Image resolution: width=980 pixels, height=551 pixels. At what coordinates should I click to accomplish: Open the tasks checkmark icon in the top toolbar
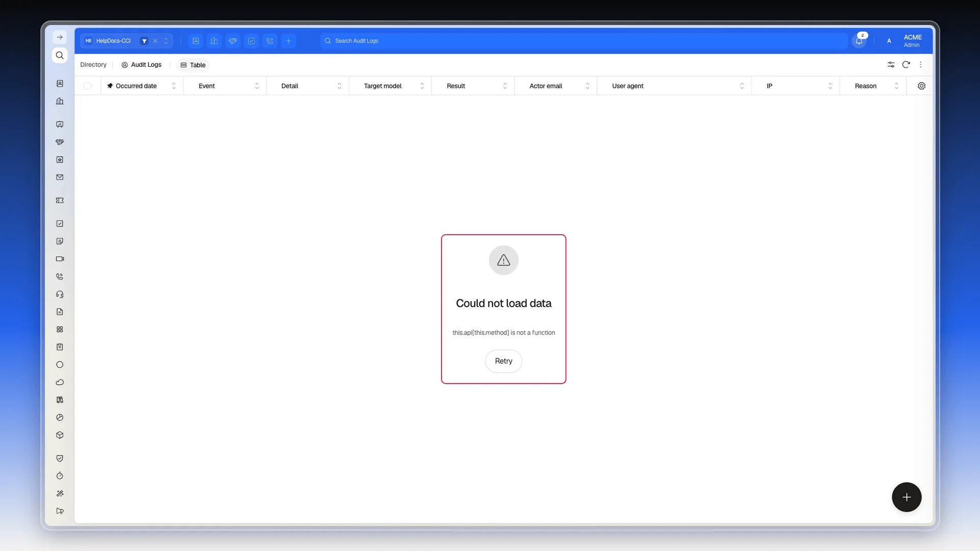[251, 41]
